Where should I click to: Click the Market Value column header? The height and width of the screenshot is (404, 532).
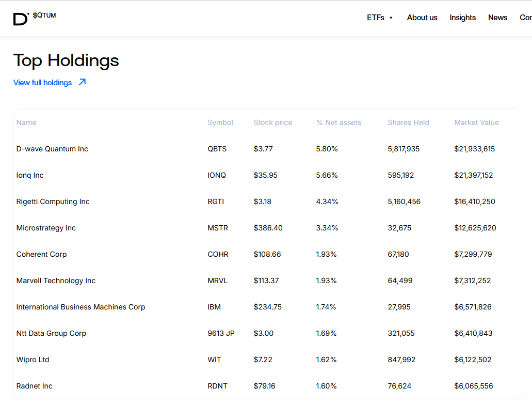click(x=476, y=122)
